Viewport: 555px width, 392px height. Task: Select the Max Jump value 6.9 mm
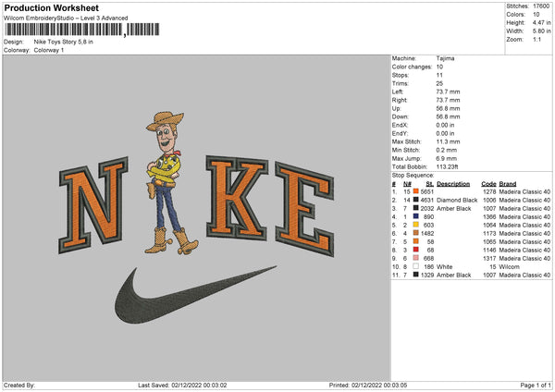pyautogui.click(x=447, y=158)
